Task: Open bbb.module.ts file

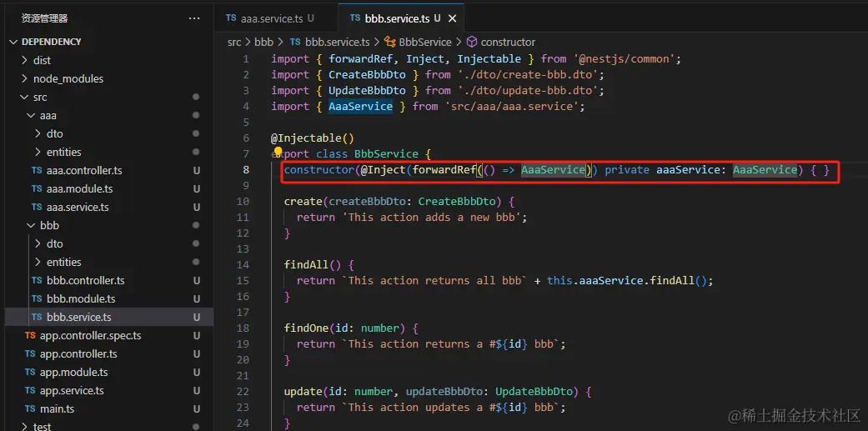Action: point(81,298)
